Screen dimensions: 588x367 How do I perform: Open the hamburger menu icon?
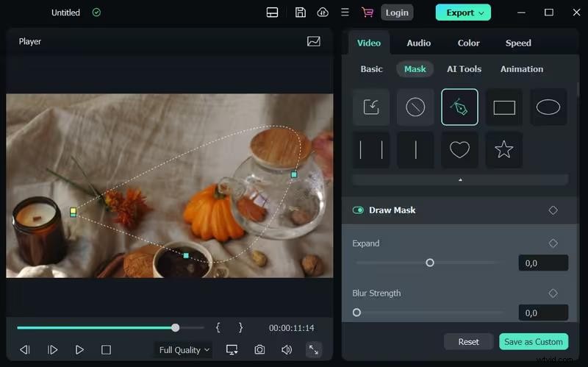click(345, 13)
